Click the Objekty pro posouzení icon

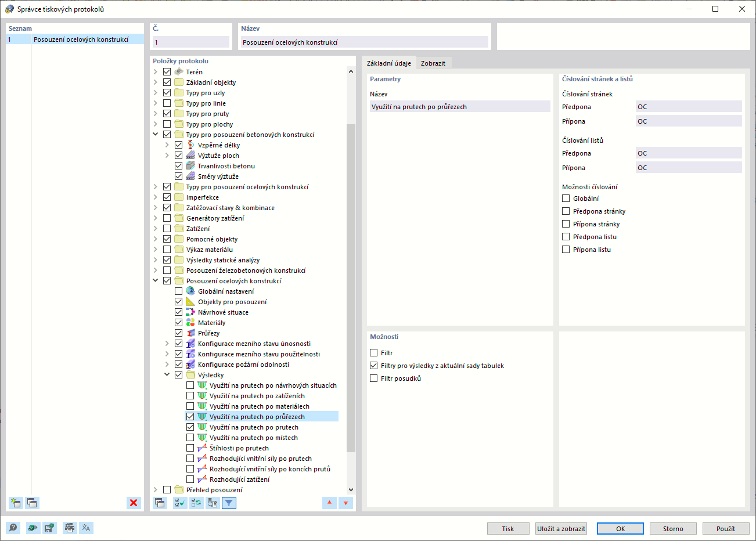click(190, 302)
